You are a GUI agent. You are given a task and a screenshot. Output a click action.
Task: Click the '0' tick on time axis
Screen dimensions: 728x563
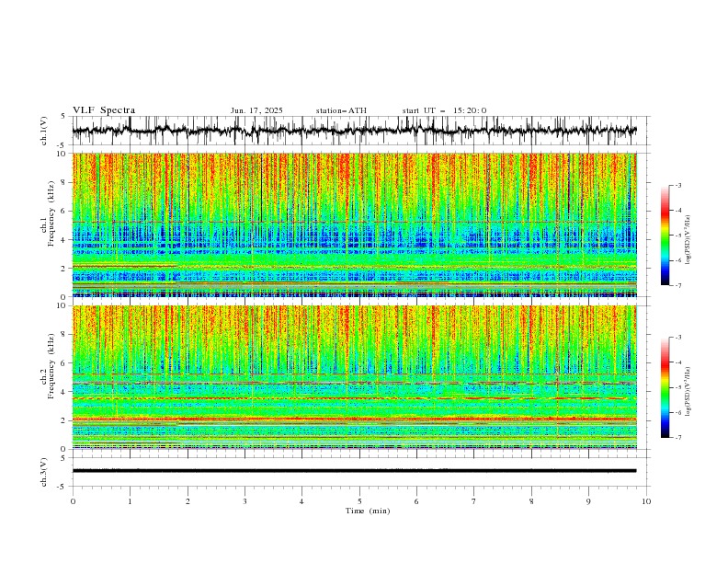73,501
